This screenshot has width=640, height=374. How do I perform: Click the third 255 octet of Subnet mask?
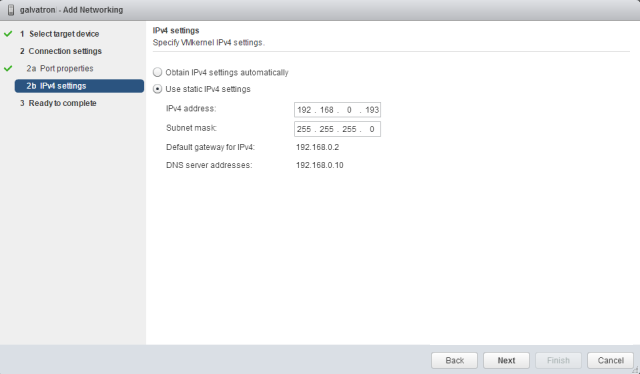(x=349, y=129)
